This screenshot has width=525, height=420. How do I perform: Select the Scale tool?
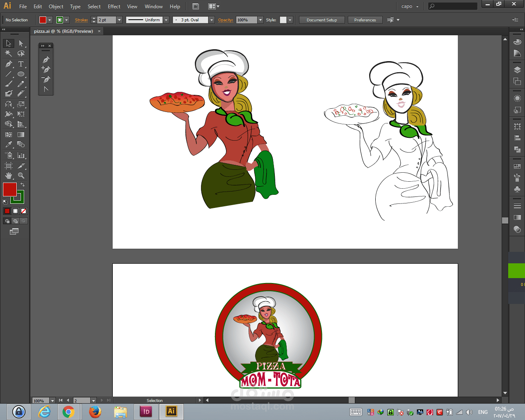(x=21, y=104)
